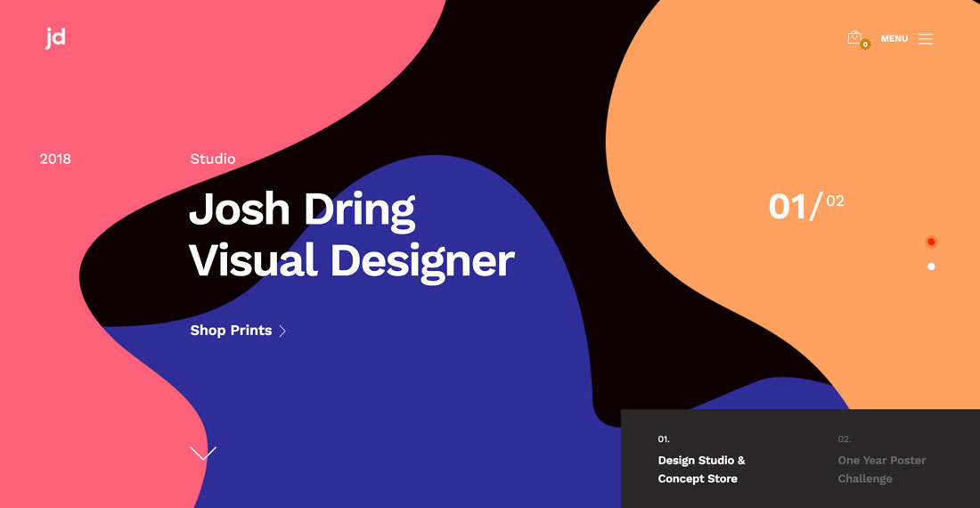
Task: Click the arrow beside Shop Prints
Action: 282,332
